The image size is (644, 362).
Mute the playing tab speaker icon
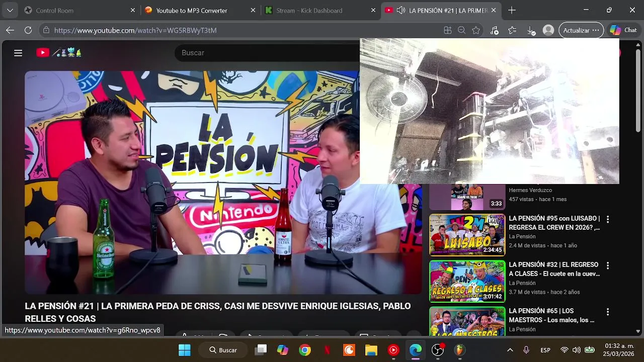click(401, 10)
